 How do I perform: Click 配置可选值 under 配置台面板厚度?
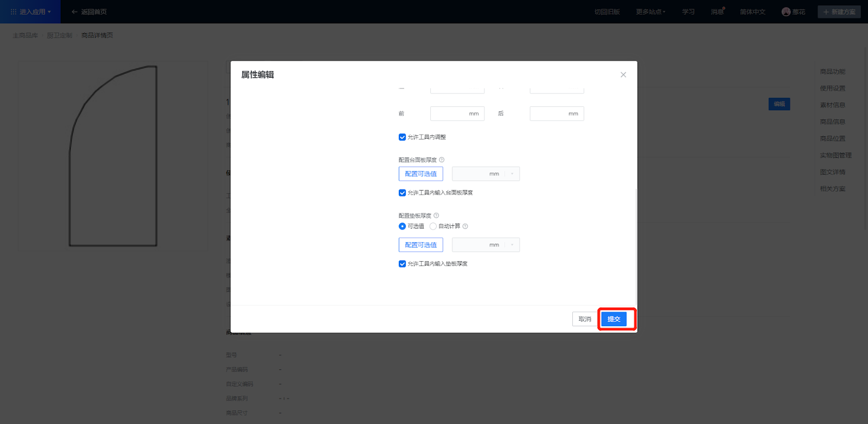[x=421, y=174]
